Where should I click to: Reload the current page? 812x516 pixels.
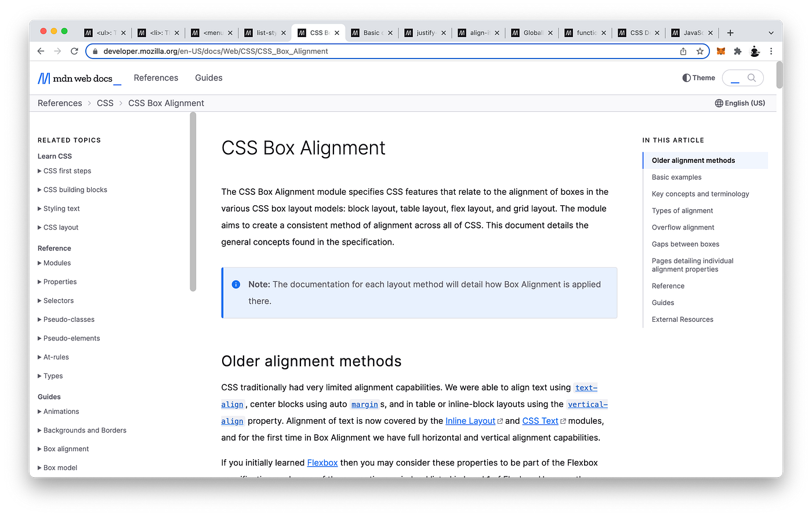click(x=74, y=51)
